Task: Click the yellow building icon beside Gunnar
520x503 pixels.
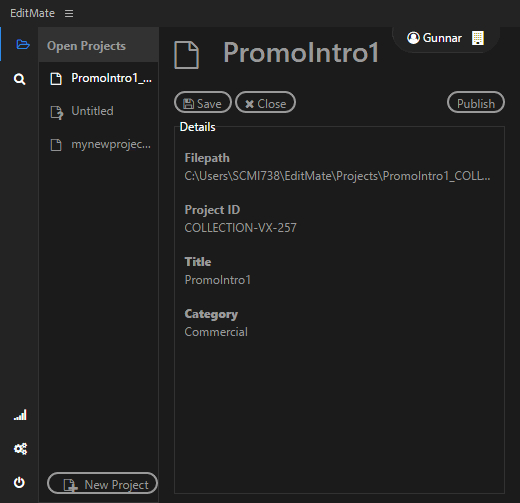Action: click(x=478, y=38)
